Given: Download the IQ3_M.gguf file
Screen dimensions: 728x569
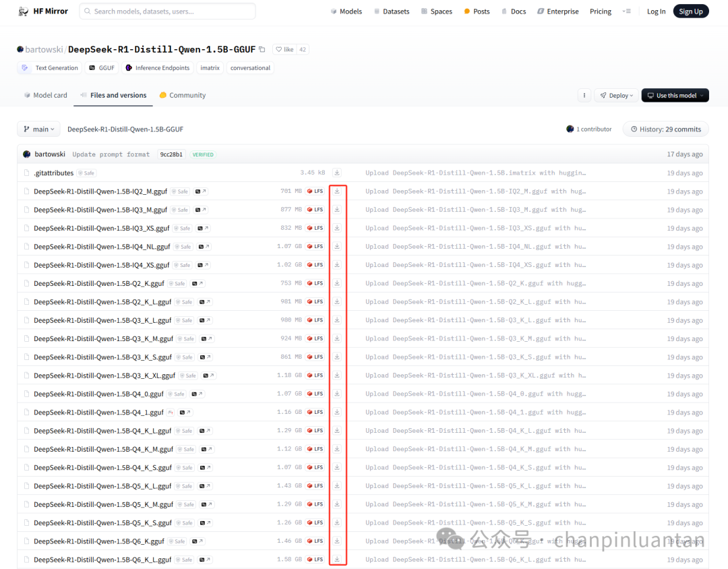Looking at the screenshot, I should [337, 210].
